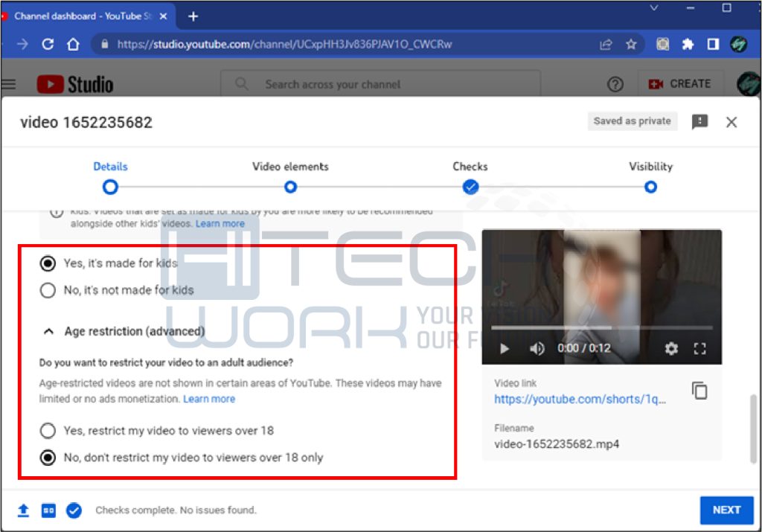Bookmark this page with star icon
Screen dimensions: 762x532
point(631,45)
